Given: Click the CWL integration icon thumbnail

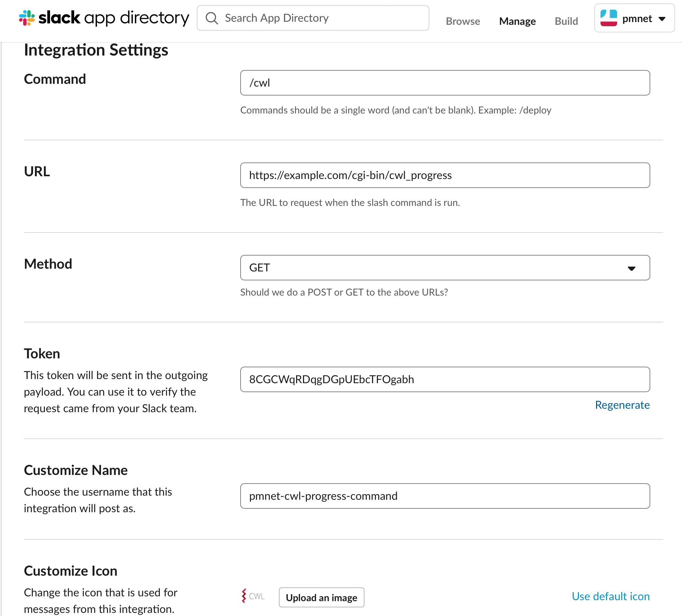Looking at the screenshot, I should tap(253, 596).
